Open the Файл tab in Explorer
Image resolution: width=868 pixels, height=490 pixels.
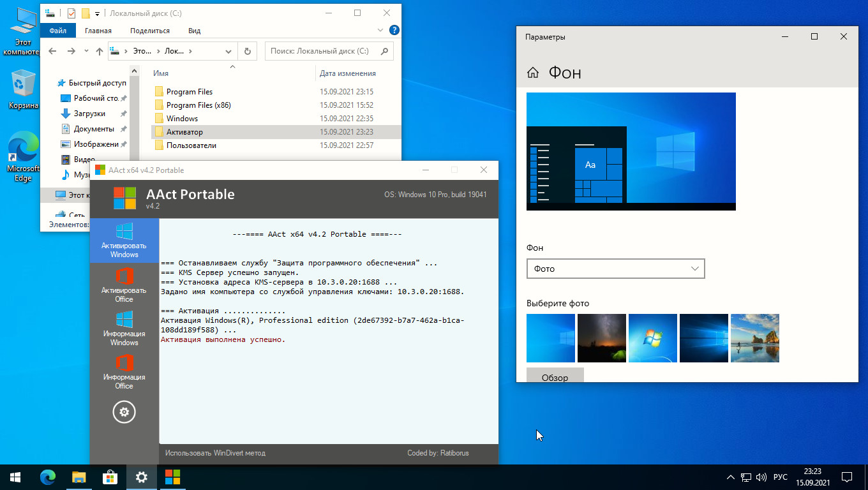57,31
